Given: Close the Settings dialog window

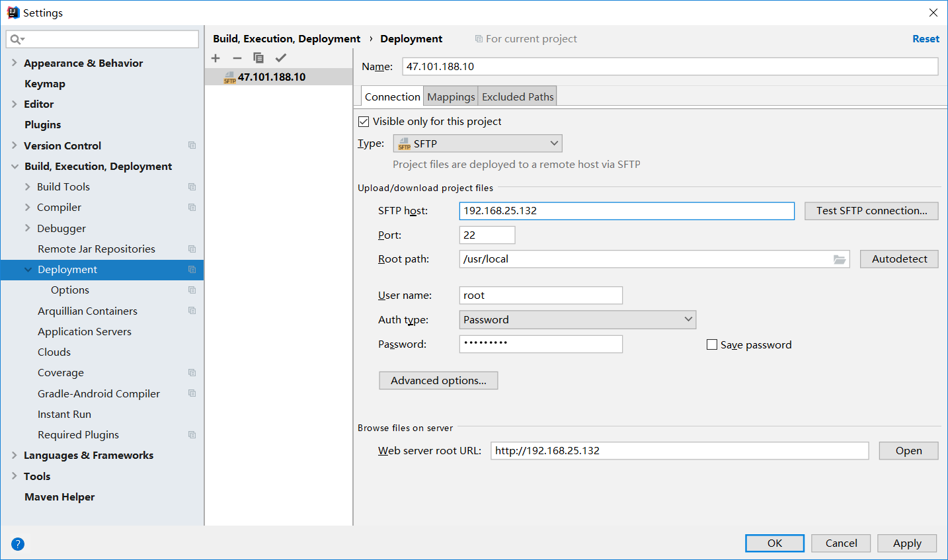Looking at the screenshot, I should click(933, 13).
